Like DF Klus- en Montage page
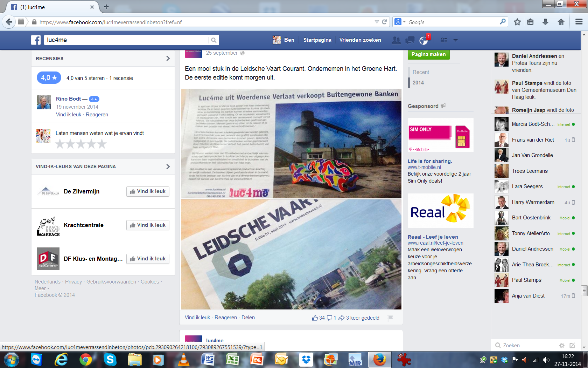The width and height of the screenshot is (588, 368). click(148, 259)
